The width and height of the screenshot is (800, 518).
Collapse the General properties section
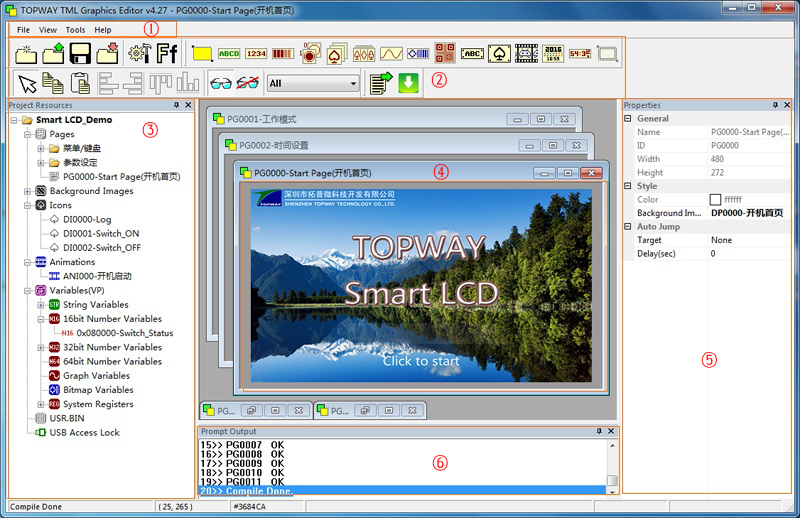(x=628, y=118)
